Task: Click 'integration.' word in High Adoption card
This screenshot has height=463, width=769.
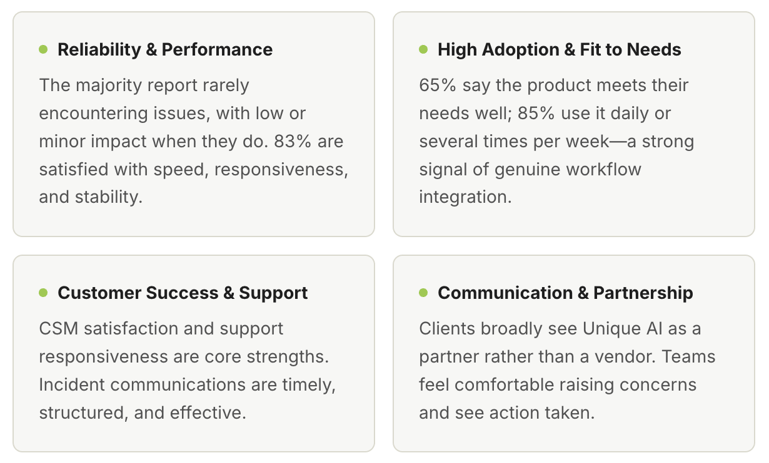Action: coord(465,197)
